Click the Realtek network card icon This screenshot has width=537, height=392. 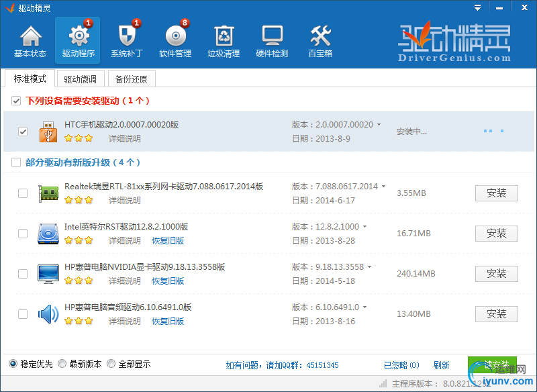(x=48, y=193)
